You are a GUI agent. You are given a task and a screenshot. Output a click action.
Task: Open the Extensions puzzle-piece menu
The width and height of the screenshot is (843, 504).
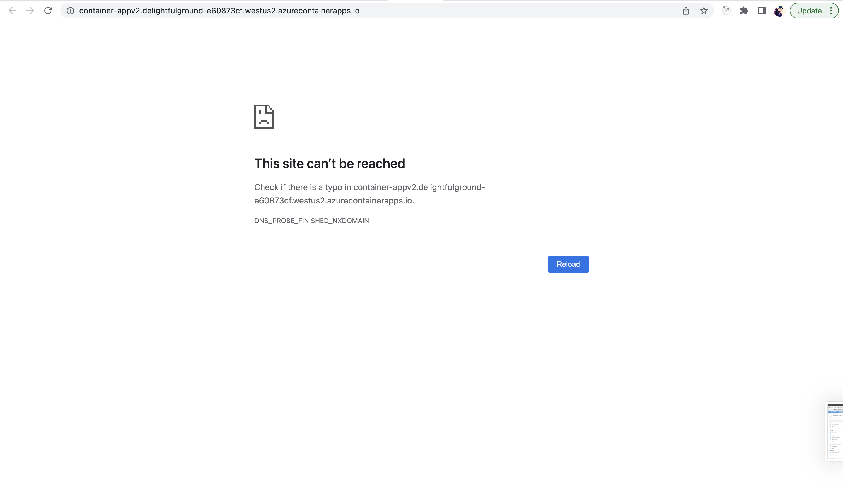[744, 11]
